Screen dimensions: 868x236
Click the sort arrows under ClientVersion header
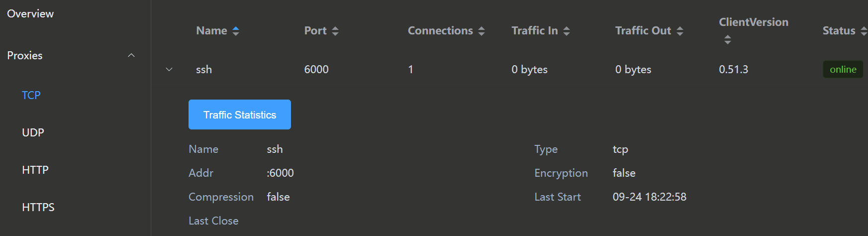(x=728, y=40)
